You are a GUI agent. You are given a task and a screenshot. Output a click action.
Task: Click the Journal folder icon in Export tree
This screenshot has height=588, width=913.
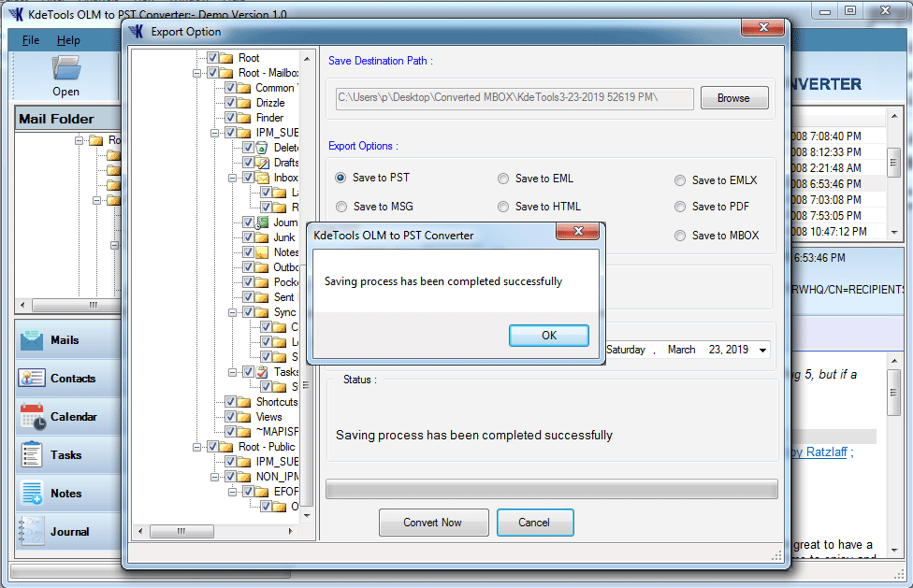pyautogui.click(x=263, y=222)
